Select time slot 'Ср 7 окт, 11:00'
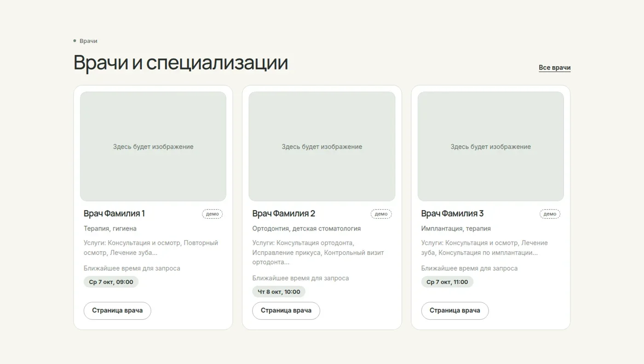The width and height of the screenshot is (644, 364). [x=447, y=282]
